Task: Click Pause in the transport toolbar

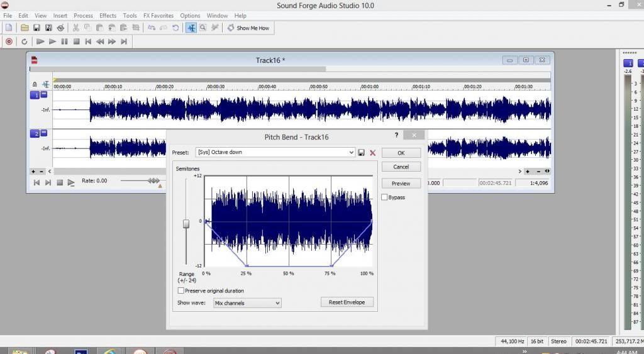Action: 64,41
